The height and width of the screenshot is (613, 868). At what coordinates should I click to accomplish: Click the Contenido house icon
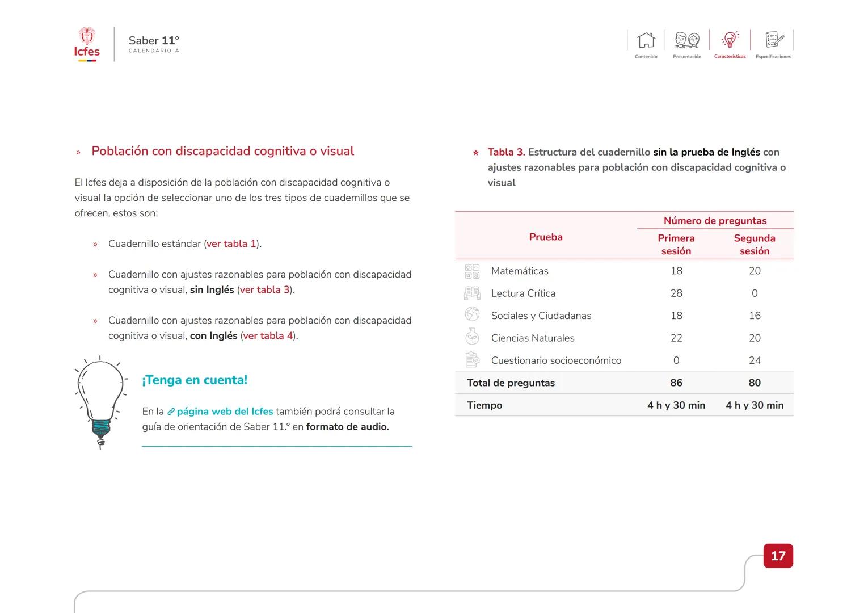click(646, 40)
